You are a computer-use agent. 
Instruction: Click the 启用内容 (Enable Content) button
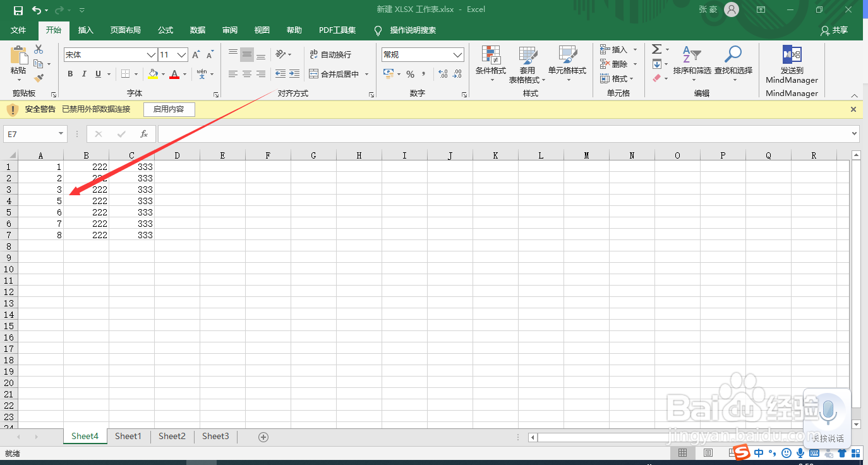pos(169,109)
